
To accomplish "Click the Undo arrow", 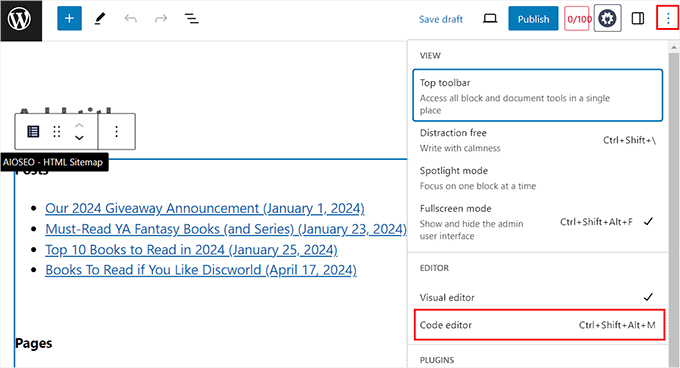I will click(131, 19).
